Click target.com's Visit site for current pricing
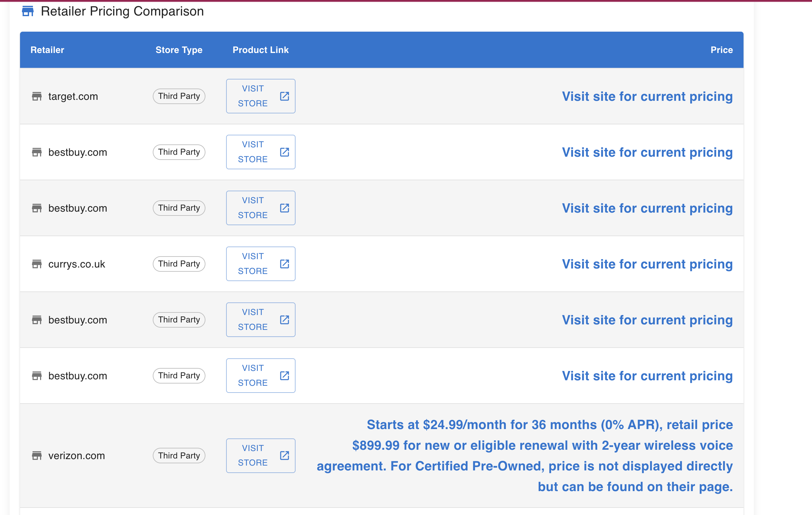 click(647, 97)
